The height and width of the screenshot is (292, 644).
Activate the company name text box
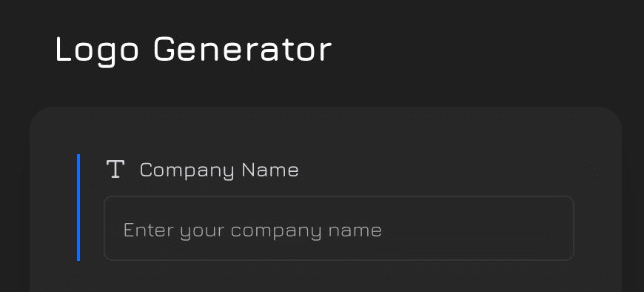tap(339, 228)
